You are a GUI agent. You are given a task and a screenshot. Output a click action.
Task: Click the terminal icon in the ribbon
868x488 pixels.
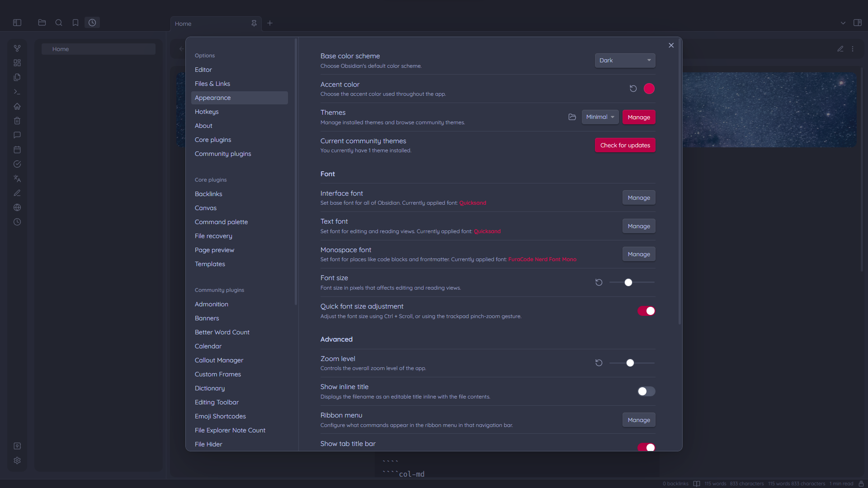17,92
